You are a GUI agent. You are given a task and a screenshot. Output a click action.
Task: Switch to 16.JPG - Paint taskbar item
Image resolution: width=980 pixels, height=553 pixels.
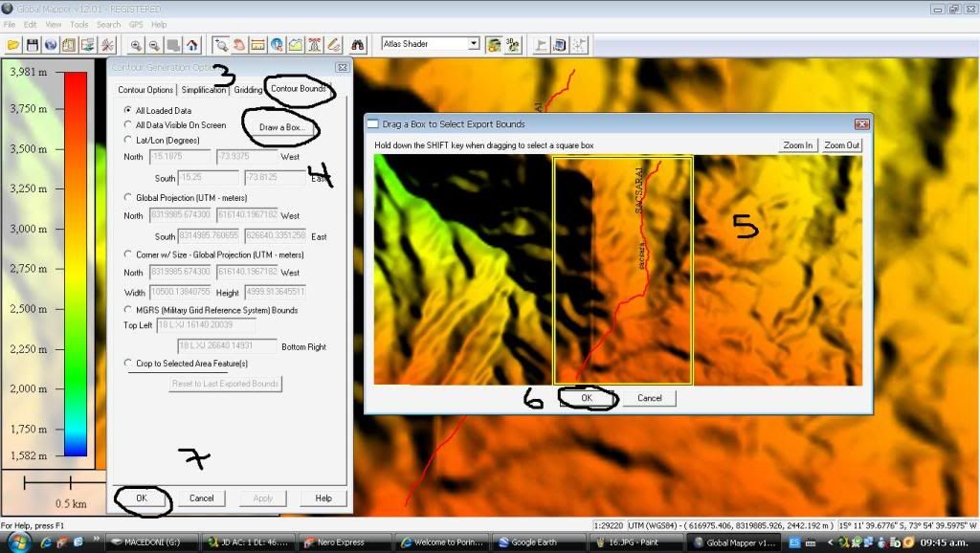635,542
